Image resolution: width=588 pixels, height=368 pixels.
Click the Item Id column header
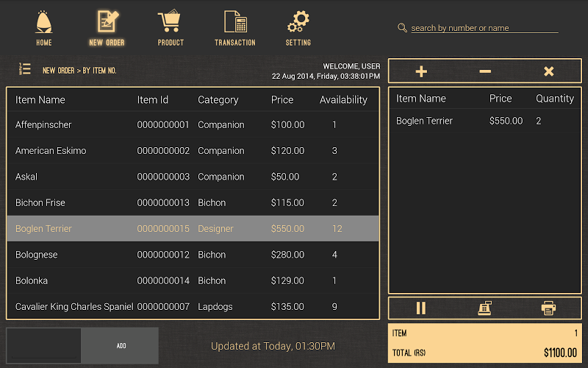pyautogui.click(x=152, y=99)
